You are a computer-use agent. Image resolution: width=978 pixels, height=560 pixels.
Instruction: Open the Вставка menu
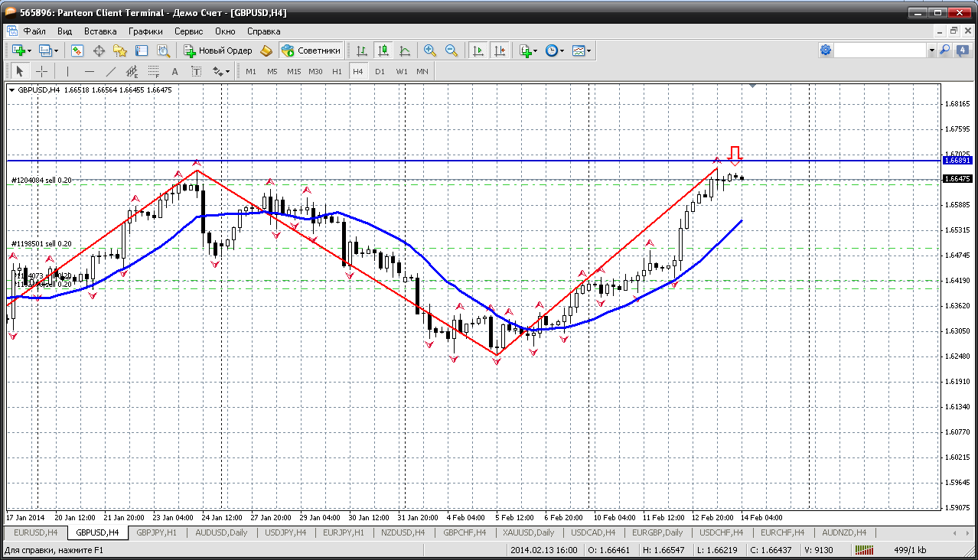[x=100, y=31]
